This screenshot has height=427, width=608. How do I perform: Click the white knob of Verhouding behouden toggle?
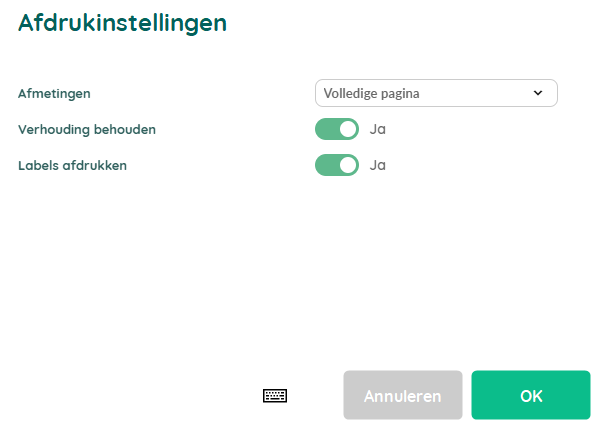click(348, 129)
